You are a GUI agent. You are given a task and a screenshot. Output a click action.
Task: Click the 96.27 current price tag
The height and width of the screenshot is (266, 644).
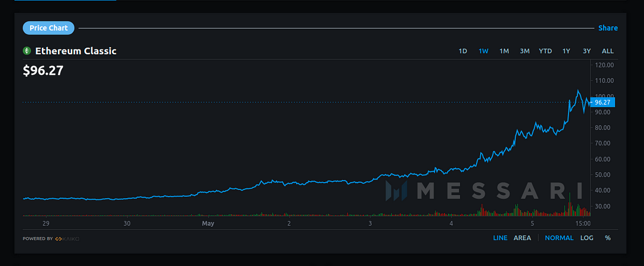603,102
